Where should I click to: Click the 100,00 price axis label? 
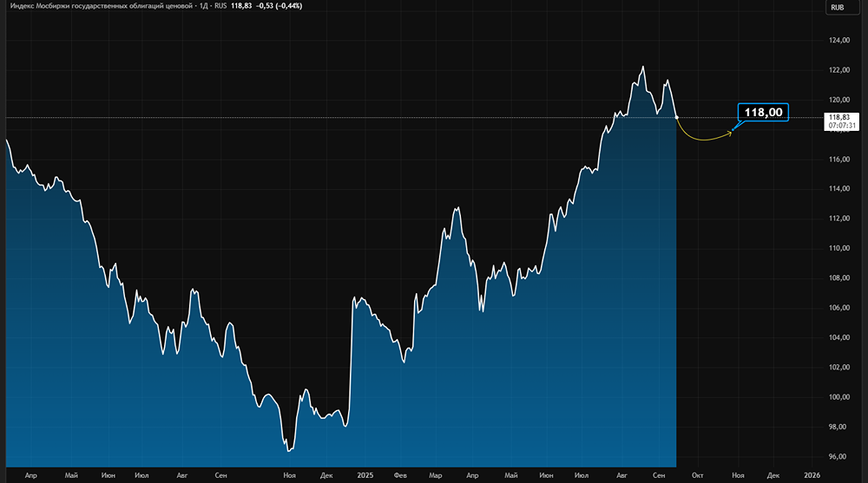[x=839, y=397]
